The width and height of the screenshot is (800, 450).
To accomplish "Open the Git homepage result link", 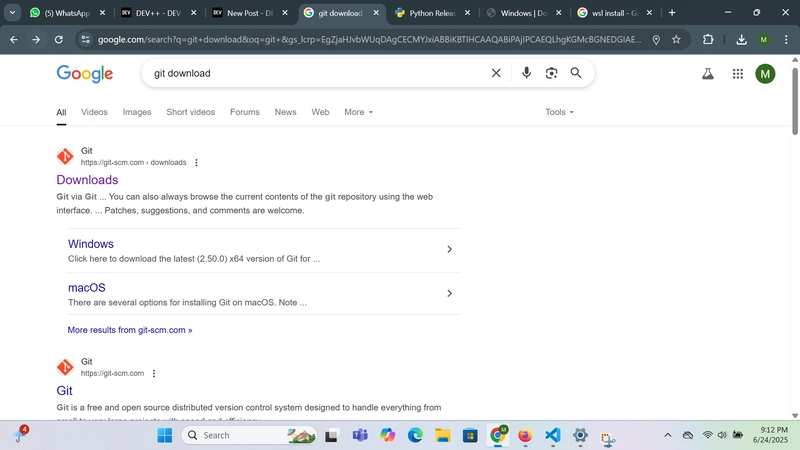I will click(64, 390).
